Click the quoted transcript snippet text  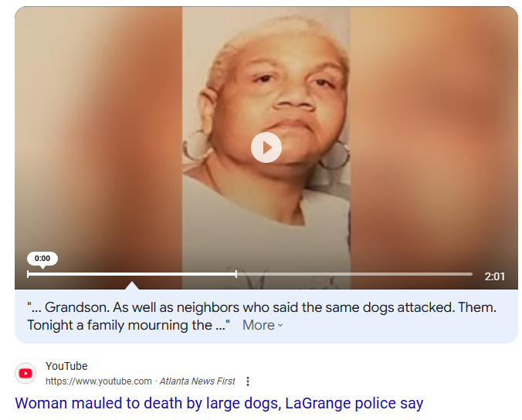point(262,317)
